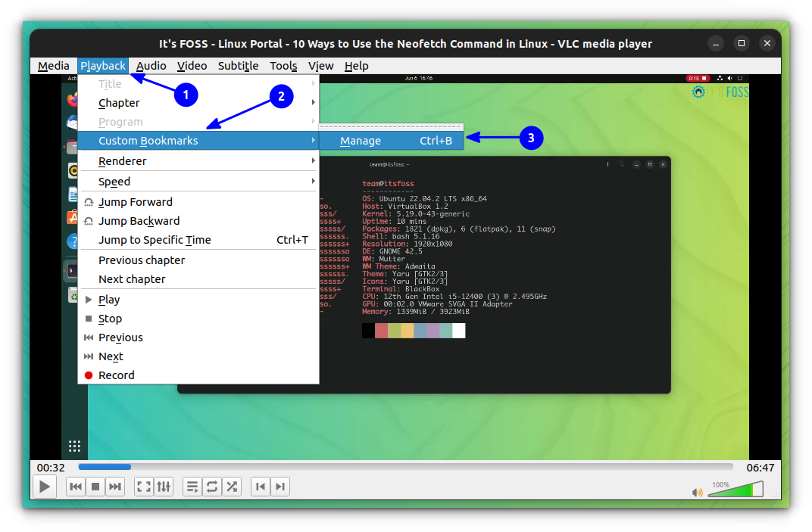812x532 pixels.
Task: Toggle shuffle random playback
Action: 232,487
